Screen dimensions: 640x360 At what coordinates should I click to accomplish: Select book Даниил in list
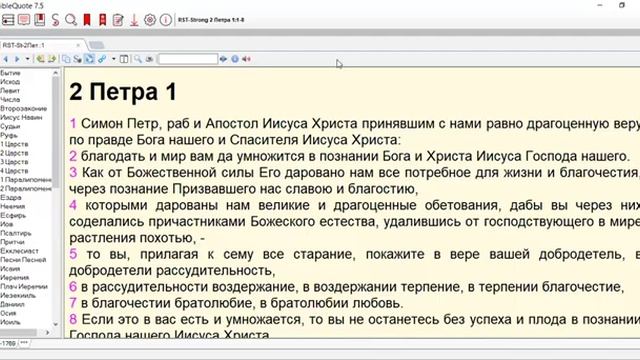pyautogui.click(x=12, y=304)
